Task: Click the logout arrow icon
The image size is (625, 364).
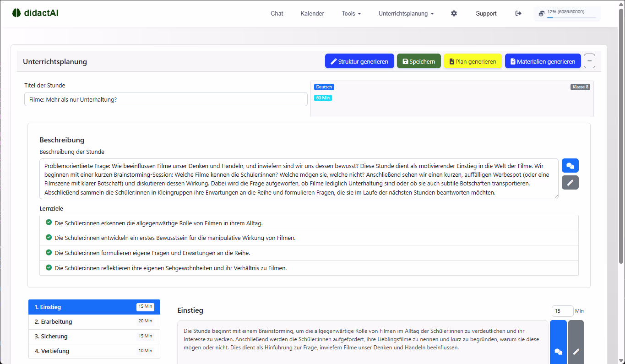Action: pos(518,14)
